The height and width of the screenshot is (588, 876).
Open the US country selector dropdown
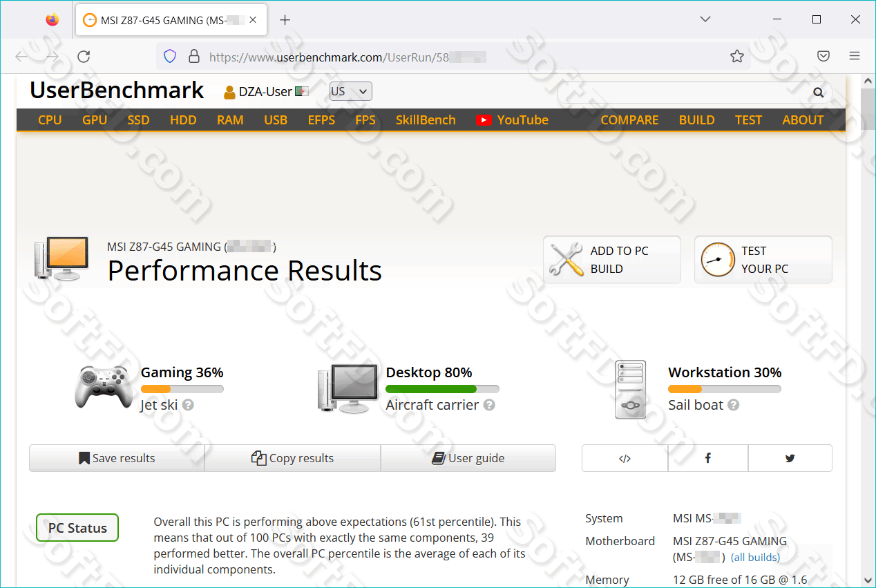click(350, 91)
